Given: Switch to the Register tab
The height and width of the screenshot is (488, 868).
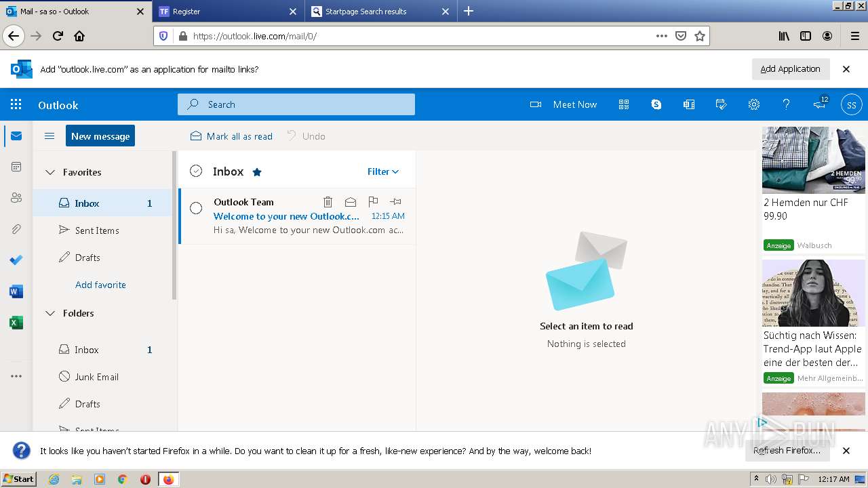Looking at the screenshot, I should coord(229,12).
